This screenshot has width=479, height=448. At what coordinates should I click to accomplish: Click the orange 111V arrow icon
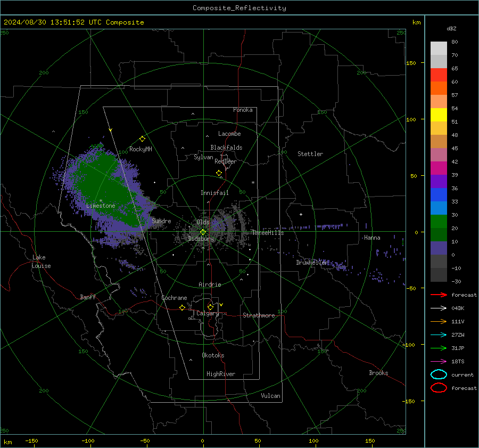(x=439, y=321)
